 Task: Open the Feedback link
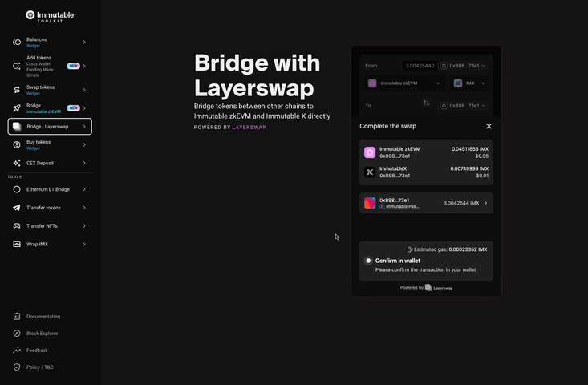[x=37, y=351]
